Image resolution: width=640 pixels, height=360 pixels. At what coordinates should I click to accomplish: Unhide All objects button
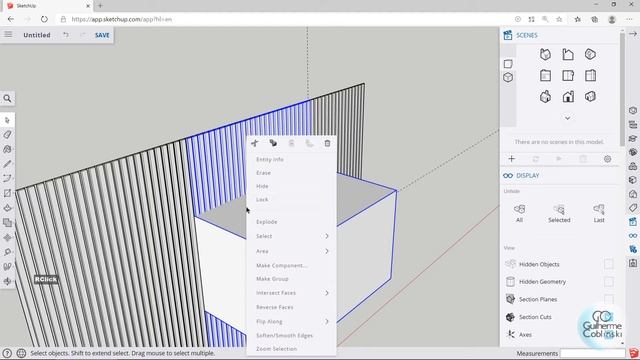tap(519, 213)
